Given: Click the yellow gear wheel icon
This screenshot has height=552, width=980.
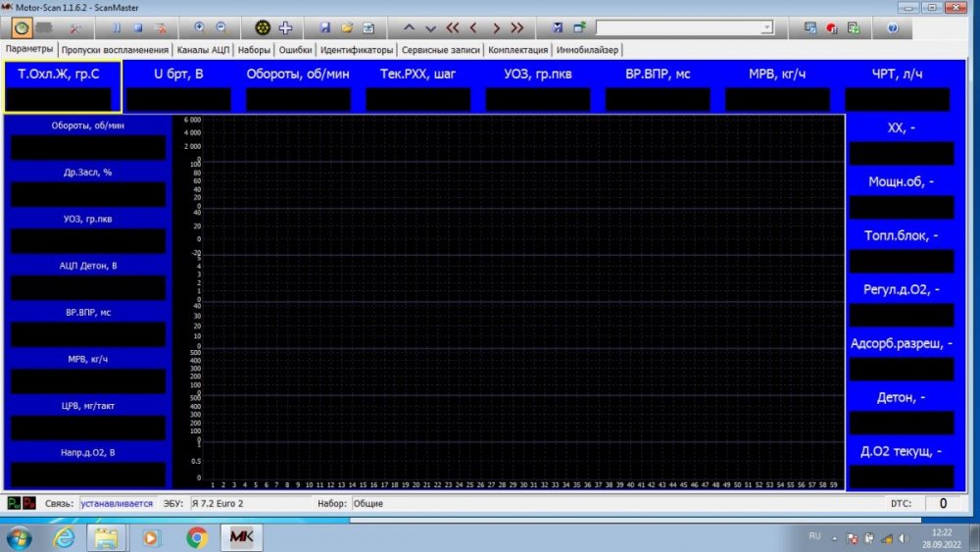Looking at the screenshot, I should (262, 28).
